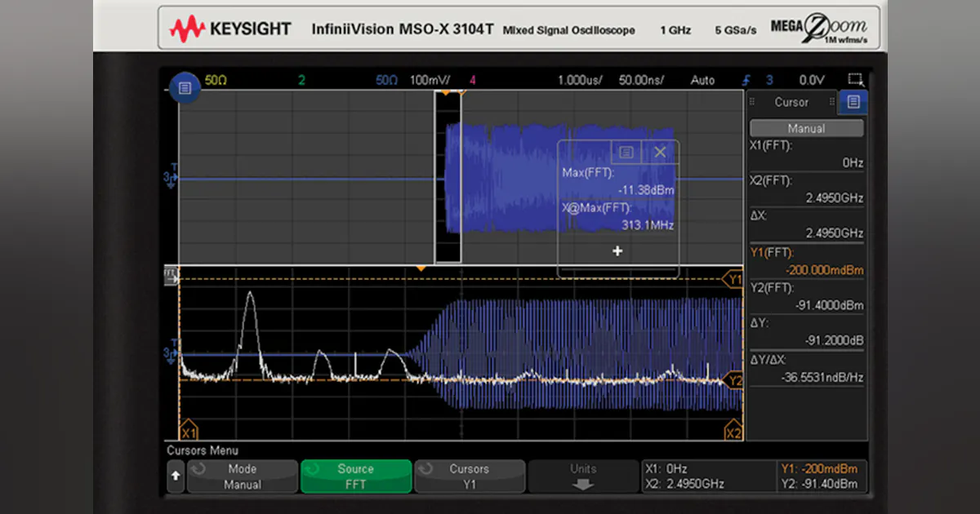Open the Max(FFT) popup's menu icon
This screenshot has width=980, height=514.
626,152
